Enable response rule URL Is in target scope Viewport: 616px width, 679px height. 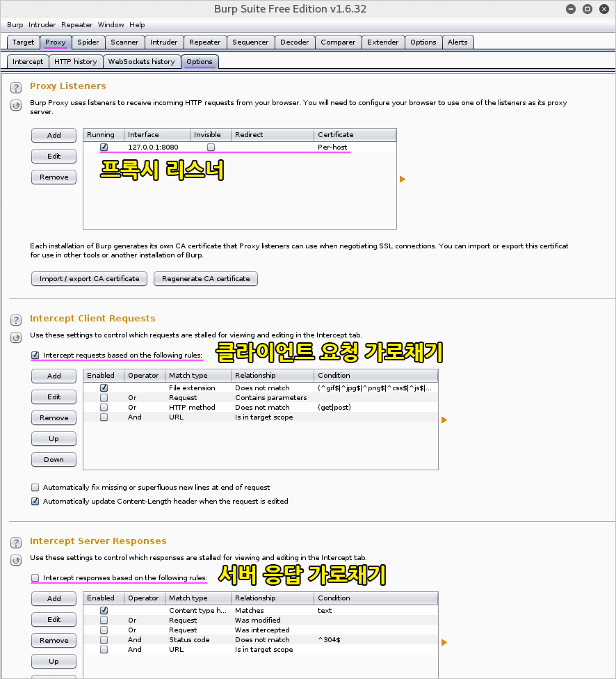point(104,650)
